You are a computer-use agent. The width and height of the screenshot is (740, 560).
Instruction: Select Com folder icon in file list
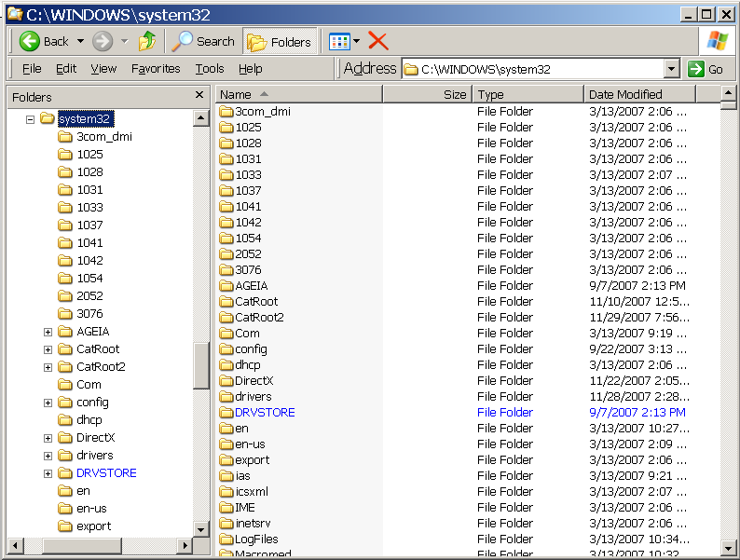[226, 334]
